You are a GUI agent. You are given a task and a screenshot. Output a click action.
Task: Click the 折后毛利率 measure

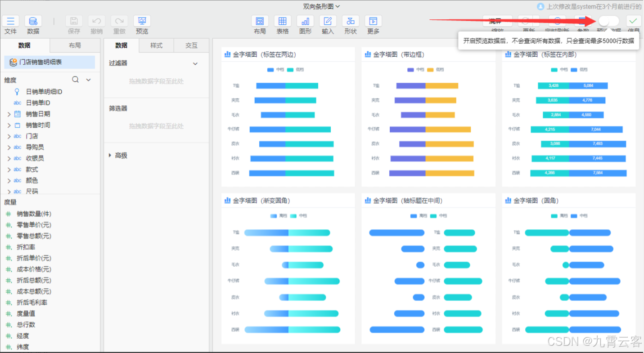[x=32, y=303]
